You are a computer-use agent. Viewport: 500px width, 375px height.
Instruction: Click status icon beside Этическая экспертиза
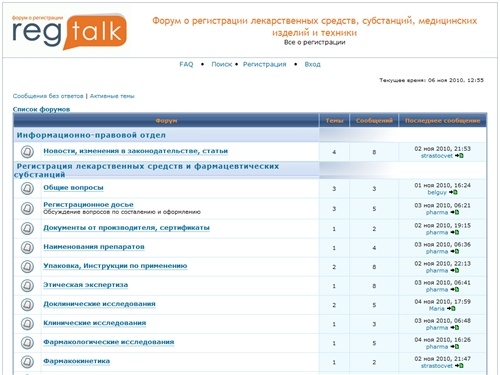click(x=27, y=286)
